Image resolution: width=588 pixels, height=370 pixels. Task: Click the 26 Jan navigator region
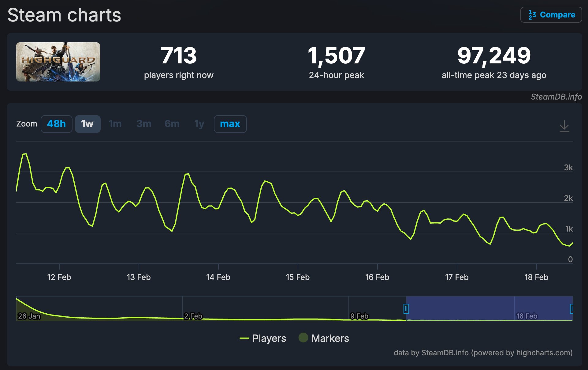tap(29, 316)
